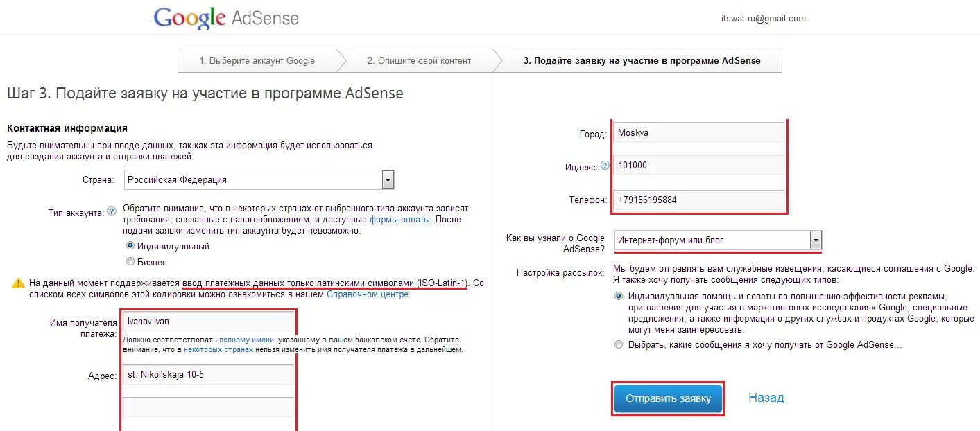Click the yellow warning triangle icon

[18, 283]
